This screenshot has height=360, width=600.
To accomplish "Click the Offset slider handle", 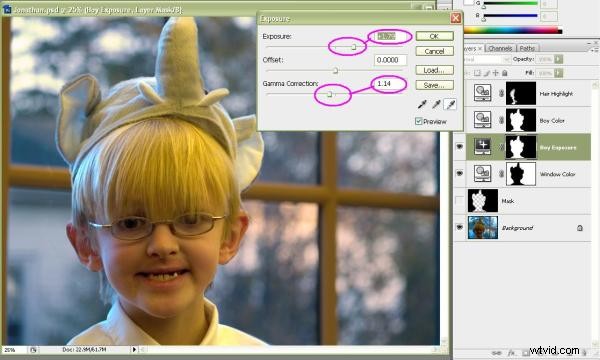I will (336, 70).
